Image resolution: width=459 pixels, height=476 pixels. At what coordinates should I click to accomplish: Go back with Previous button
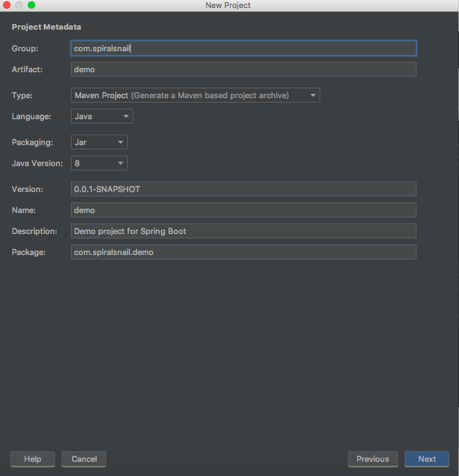[373, 459]
